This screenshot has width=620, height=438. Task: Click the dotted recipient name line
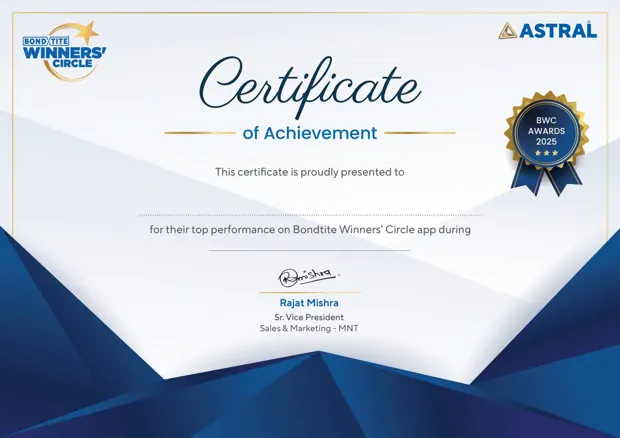[x=310, y=215]
